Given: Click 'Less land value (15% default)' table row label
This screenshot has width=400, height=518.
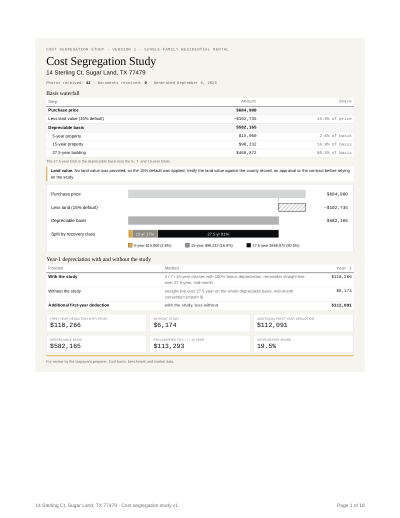Looking at the screenshot, I should click(76, 119).
